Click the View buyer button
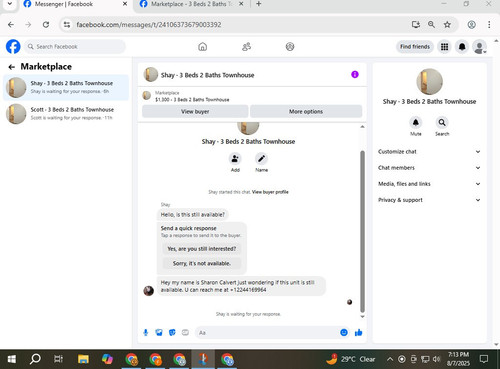Screen dimensions: 500x369 coord(195,111)
